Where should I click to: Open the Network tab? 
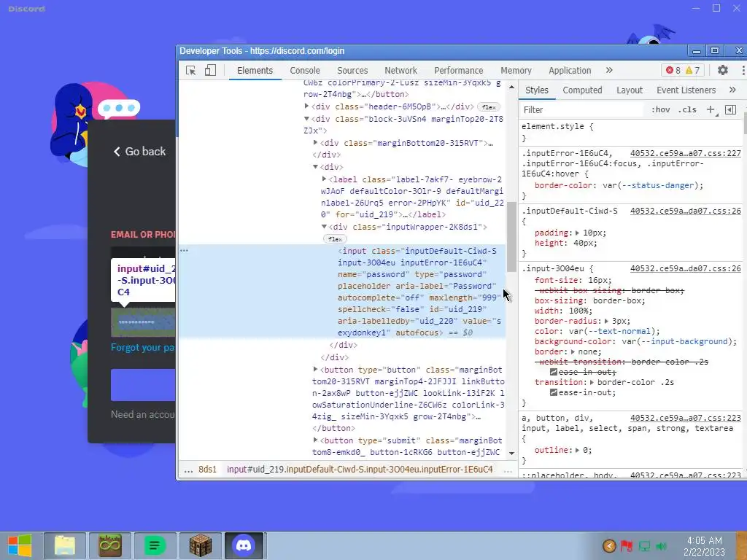400,71
